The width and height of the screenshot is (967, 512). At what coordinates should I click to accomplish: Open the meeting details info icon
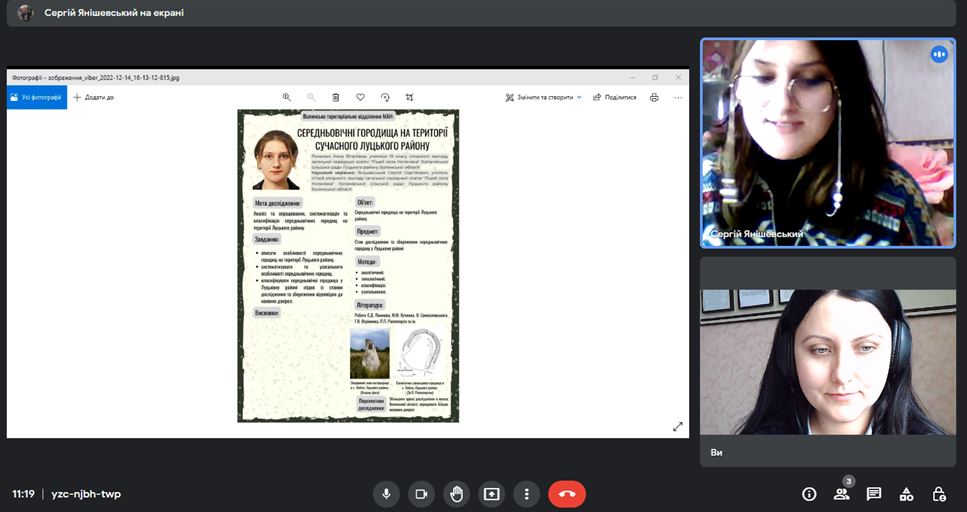(809, 494)
